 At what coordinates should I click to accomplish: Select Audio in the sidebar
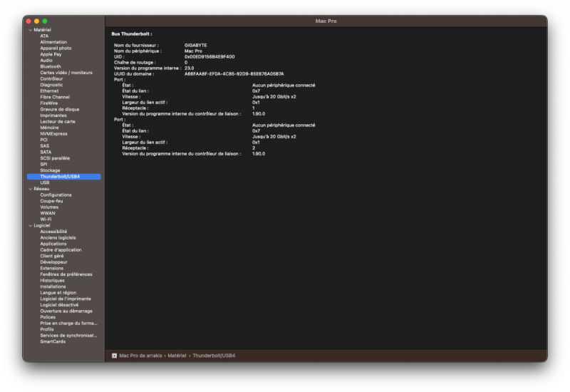(x=46, y=61)
